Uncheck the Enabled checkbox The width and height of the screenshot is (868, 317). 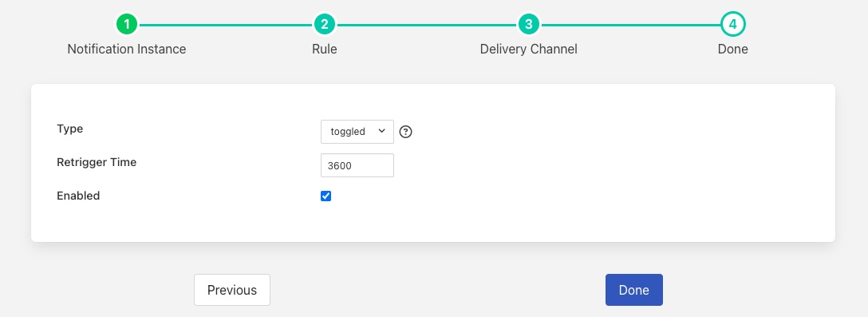(x=326, y=196)
